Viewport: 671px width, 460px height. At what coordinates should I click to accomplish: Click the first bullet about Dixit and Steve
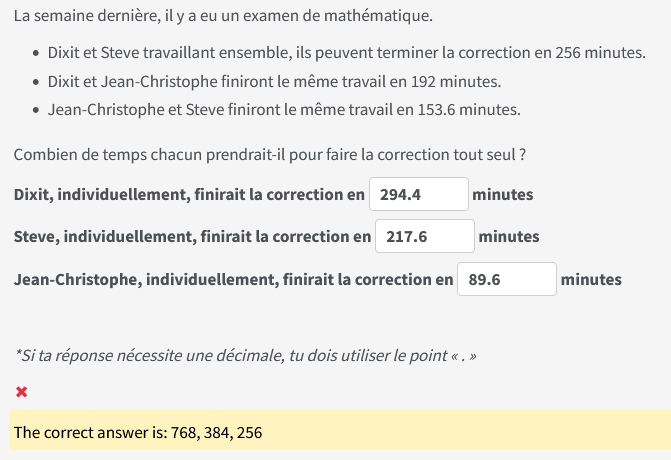pyautogui.click(x=340, y=52)
